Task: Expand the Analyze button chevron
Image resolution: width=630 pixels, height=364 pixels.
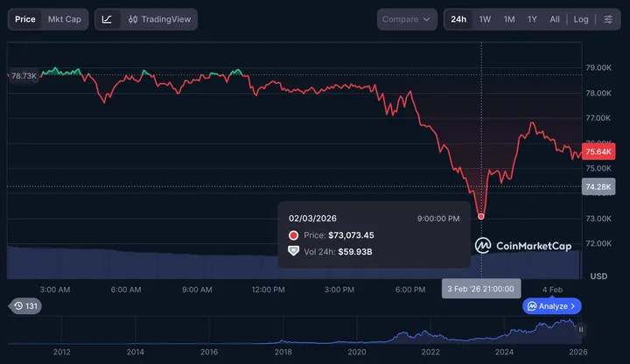Action: tap(573, 306)
